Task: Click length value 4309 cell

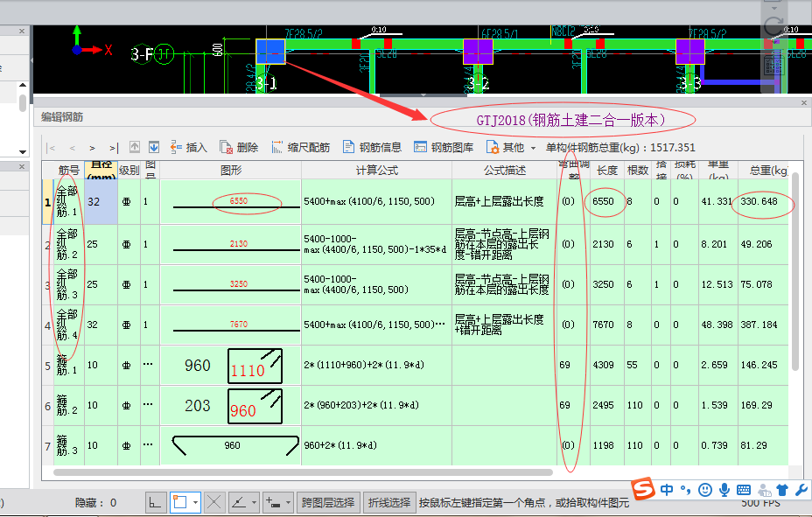Action: 607,365
